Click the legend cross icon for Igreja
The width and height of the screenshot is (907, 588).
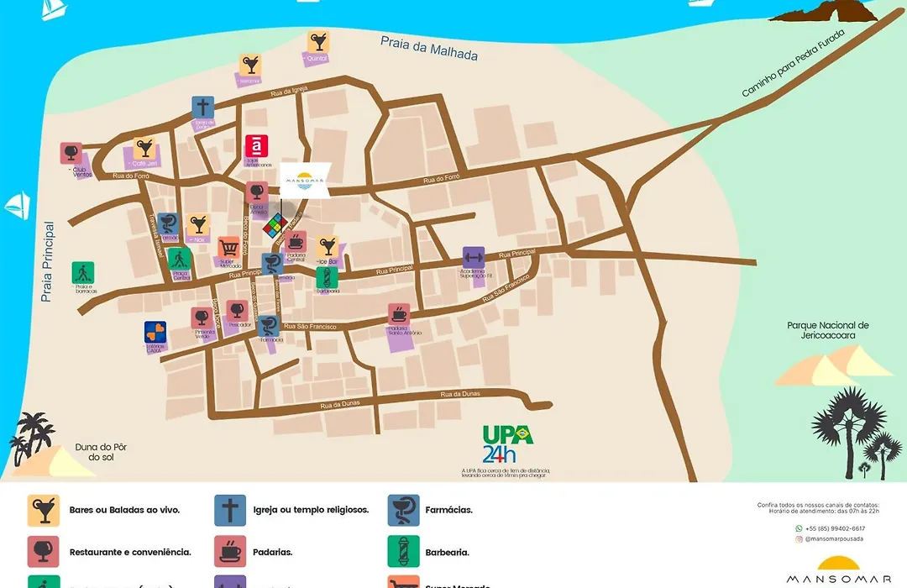(230, 510)
